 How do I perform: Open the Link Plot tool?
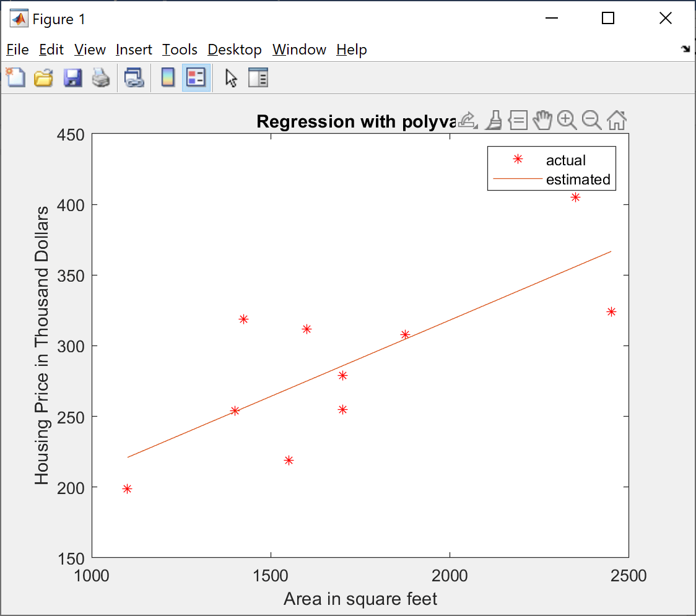pos(133,77)
